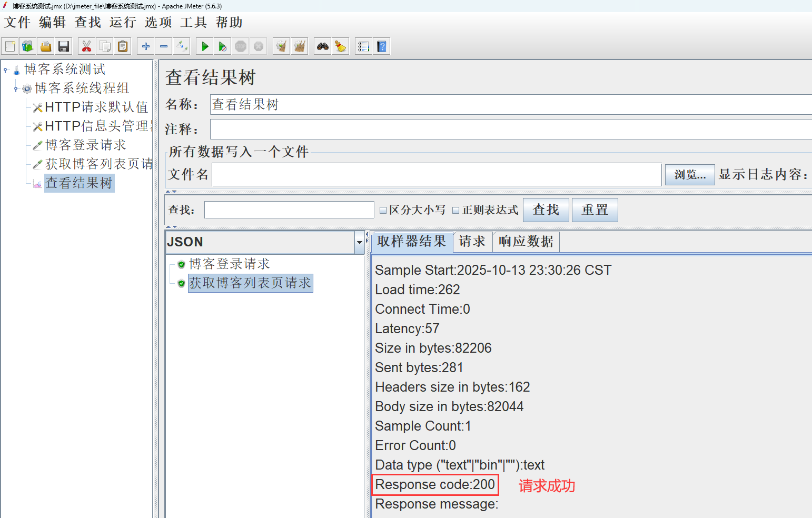
Task: Click the 重置 button
Action: click(x=595, y=210)
